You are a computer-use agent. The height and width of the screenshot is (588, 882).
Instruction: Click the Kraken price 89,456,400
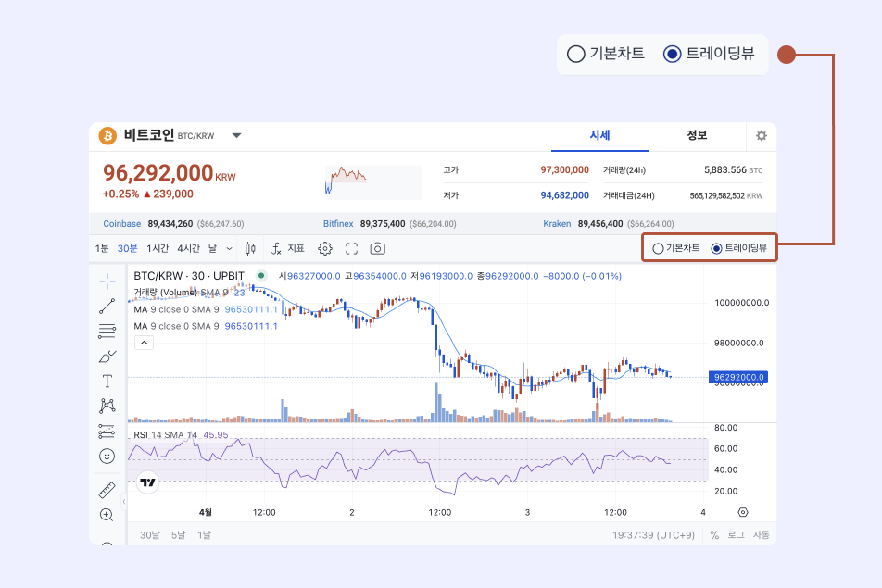[600, 224]
